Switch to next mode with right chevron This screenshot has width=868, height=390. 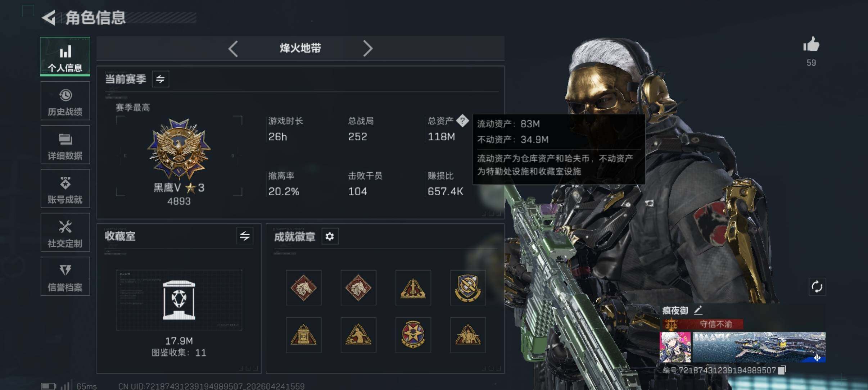367,48
